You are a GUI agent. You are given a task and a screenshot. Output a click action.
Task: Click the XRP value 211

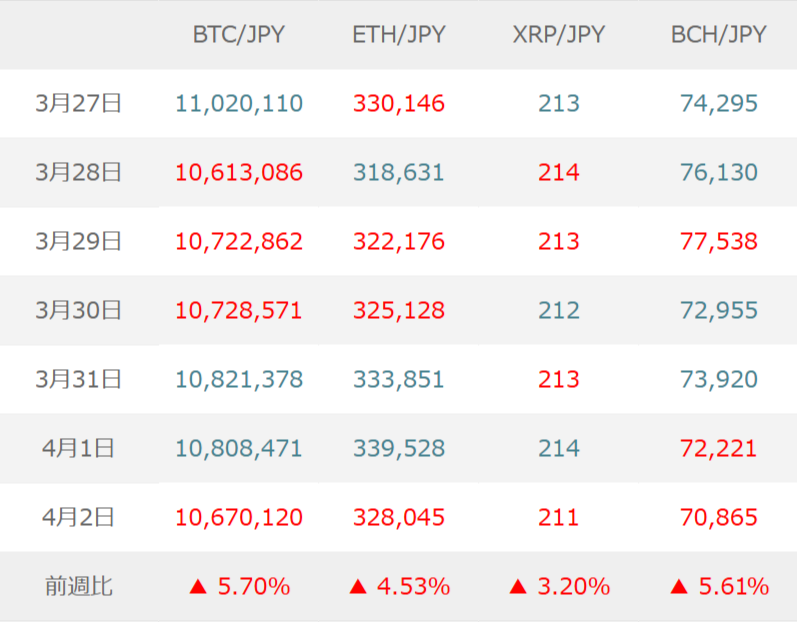558,518
